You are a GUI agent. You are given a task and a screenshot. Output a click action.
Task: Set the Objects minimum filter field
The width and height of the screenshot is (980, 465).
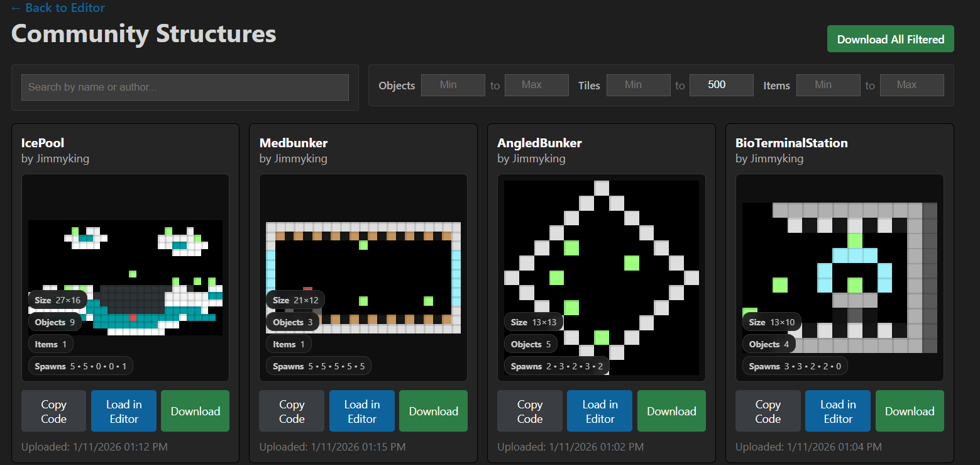[453, 85]
